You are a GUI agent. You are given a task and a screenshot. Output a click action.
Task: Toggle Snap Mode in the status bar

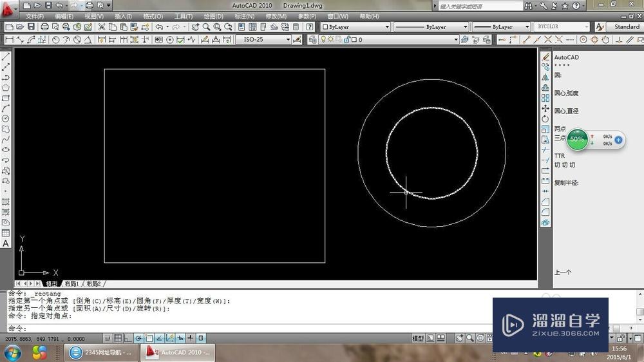[x=107, y=338]
